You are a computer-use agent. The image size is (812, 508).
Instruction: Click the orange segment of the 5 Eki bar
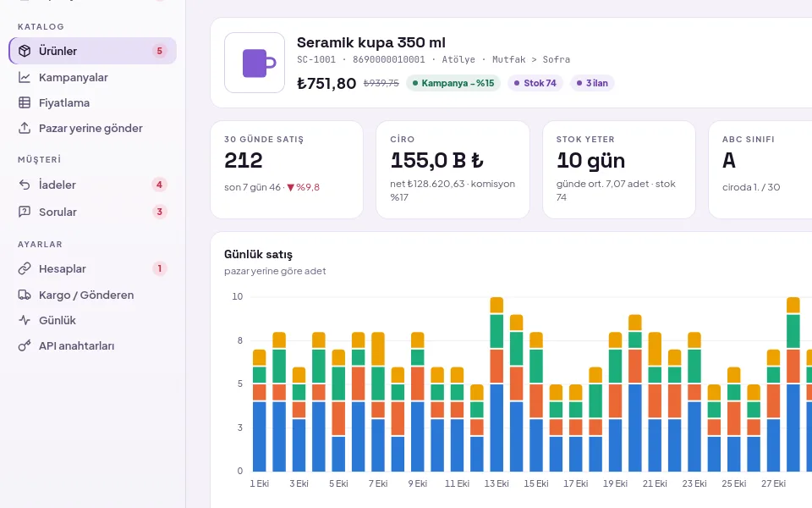pos(338,419)
